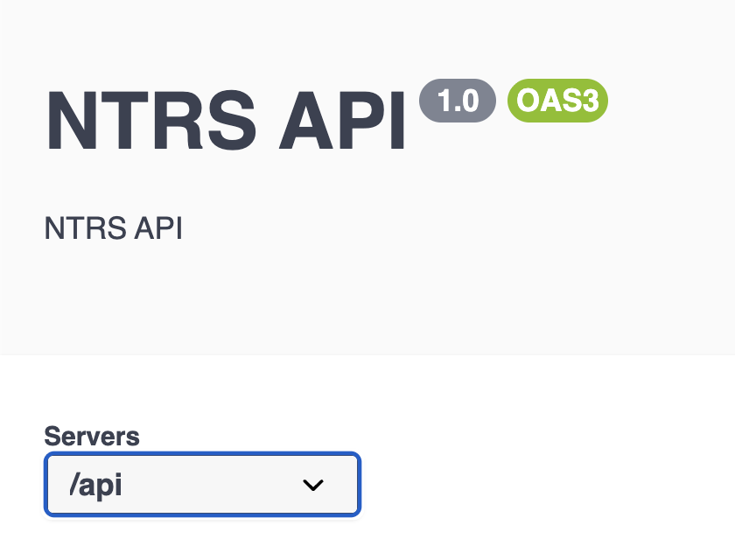This screenshot has width=735, height=560.
Task: Click the version indicator next to title
Action: [x=458, y=101]
